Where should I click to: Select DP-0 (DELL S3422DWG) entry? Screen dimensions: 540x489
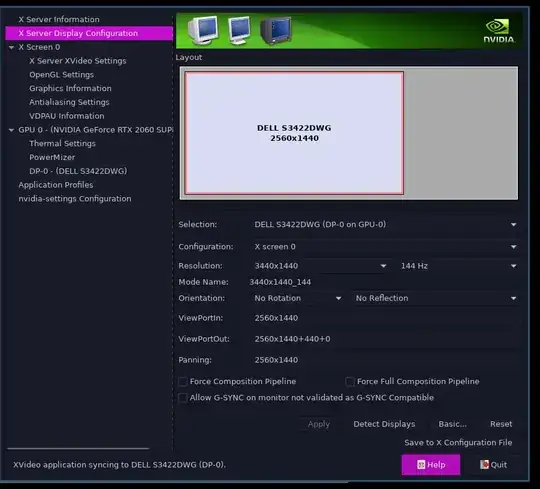click(78, 171)
